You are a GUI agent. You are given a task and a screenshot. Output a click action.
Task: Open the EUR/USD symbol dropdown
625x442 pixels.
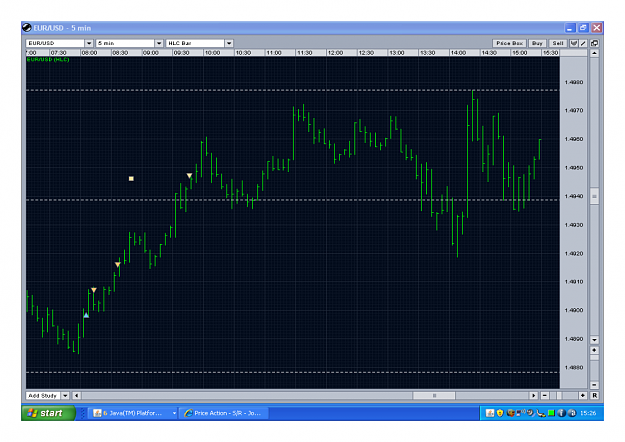(x=89, y=43)
